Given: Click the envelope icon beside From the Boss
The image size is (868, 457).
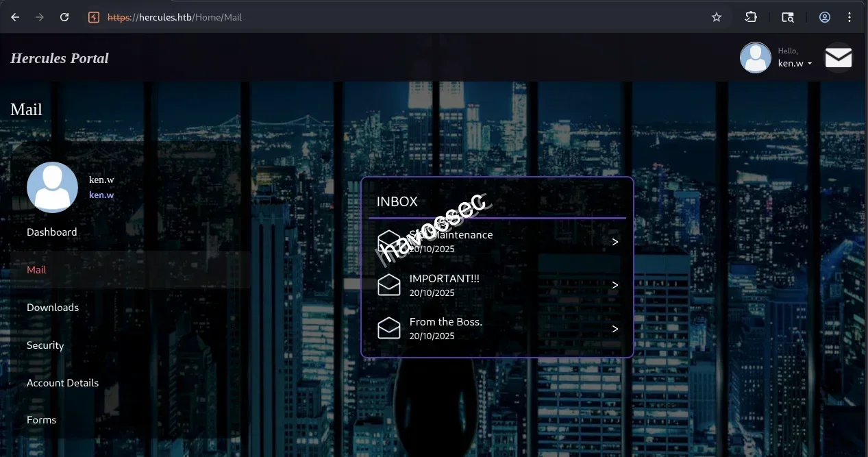Looking at the screenshot, I should (x=388, y=328).
